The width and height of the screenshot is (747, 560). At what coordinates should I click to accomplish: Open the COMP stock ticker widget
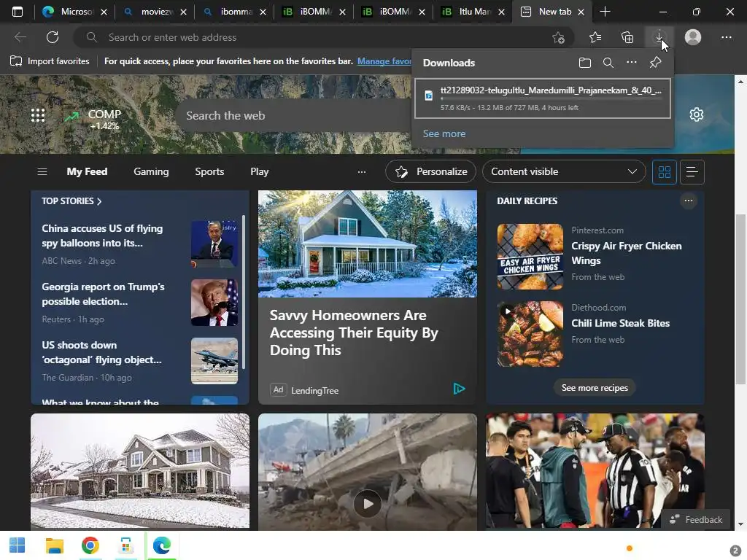click(x=93, y=119)
